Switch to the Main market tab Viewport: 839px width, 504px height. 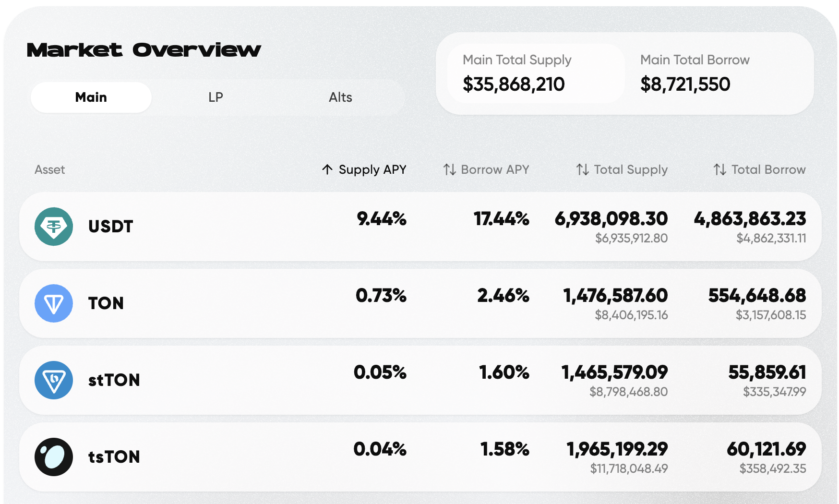click(x=91, y=97)
